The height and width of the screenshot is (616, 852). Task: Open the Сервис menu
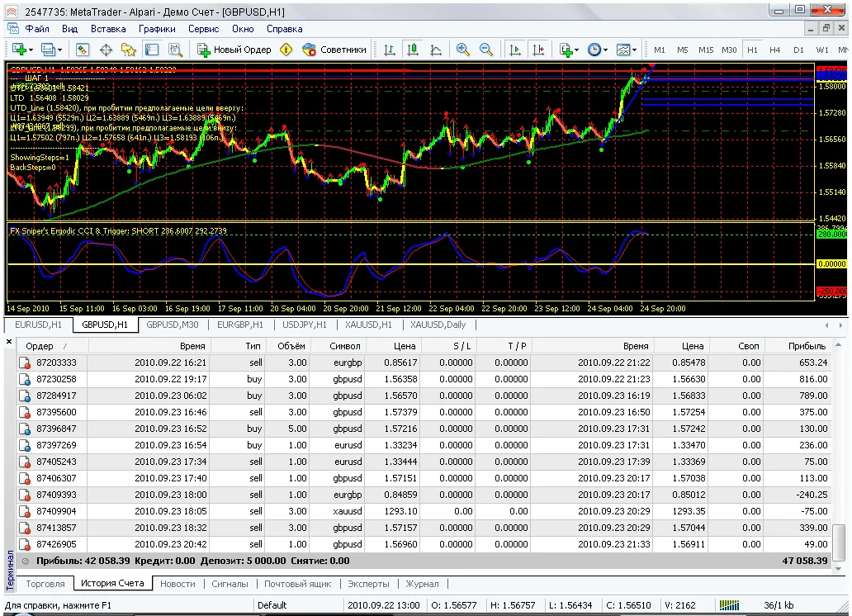[203, 29]
